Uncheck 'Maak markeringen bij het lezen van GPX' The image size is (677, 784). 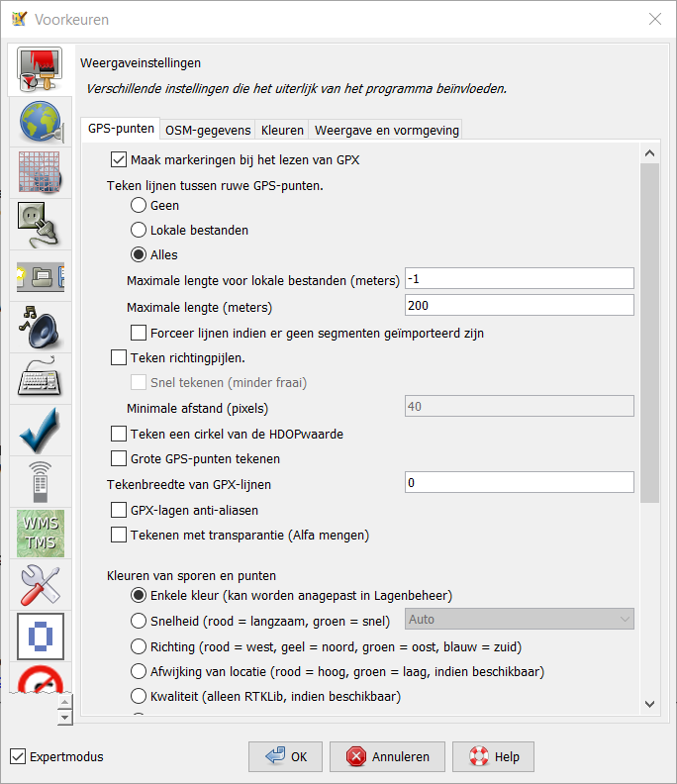point(120,158)
